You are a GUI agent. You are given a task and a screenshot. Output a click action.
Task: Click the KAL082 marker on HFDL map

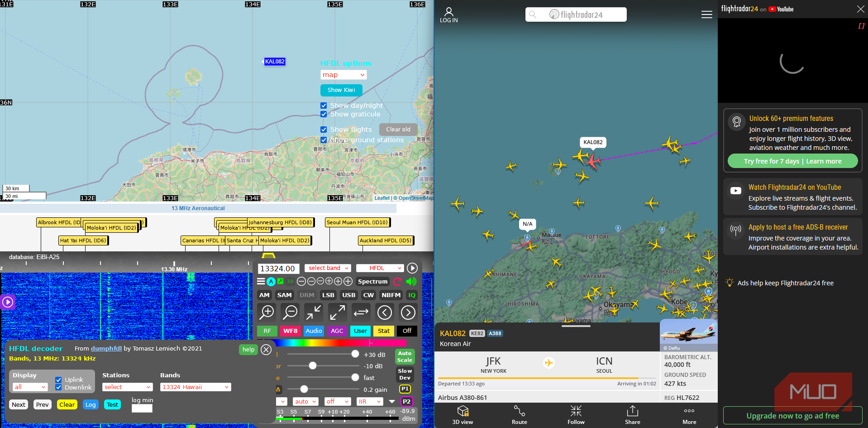(275, 62)
